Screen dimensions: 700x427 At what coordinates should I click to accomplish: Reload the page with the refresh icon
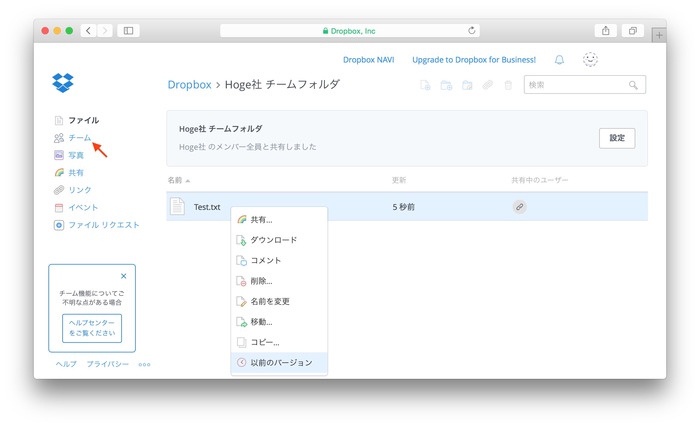[471, 30]
